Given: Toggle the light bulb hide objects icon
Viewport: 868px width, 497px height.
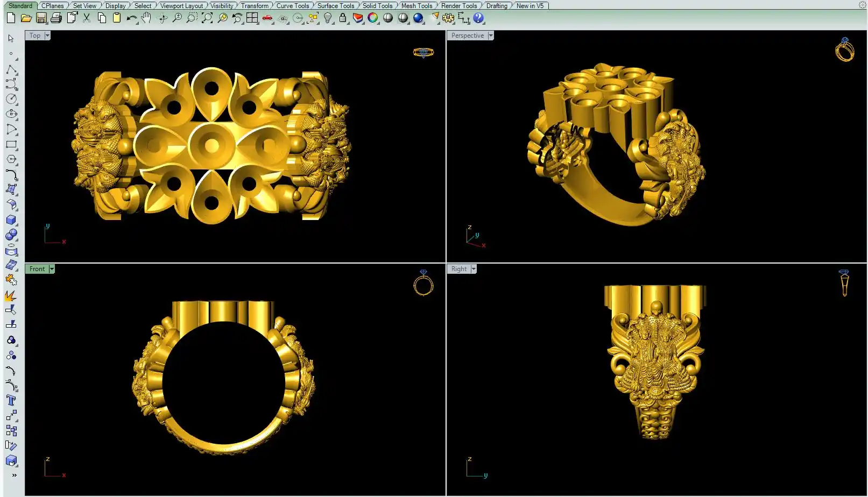Looking at the screenshot, I should click(x=328, y=18).
